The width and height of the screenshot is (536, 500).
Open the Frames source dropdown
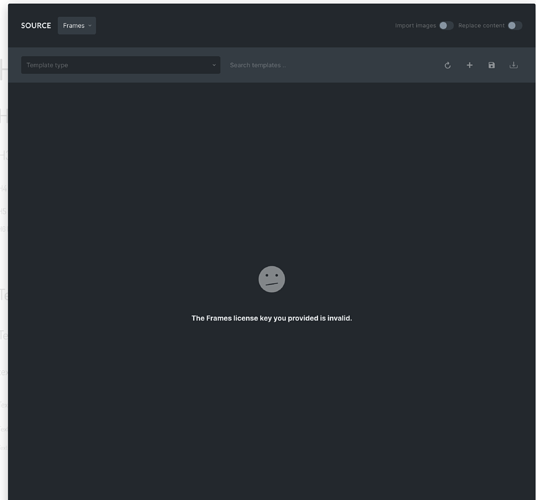coord(77,26)
